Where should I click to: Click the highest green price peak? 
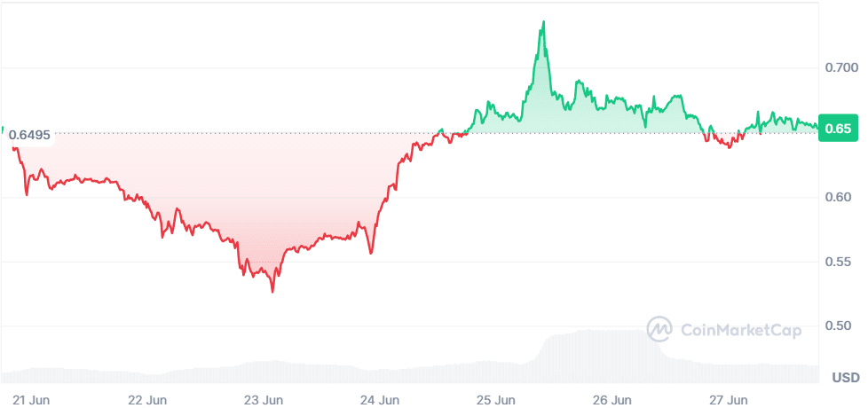(x=543, y=22)
